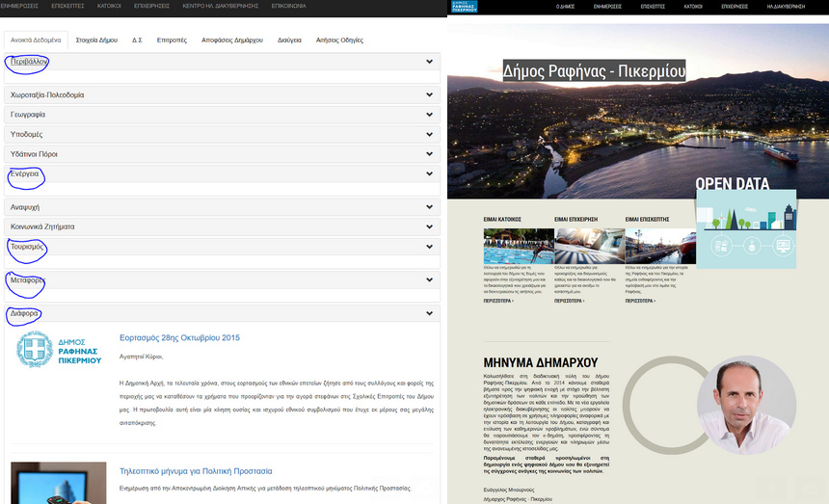
Task: Click Ο ΔΗΜΟΣ in the right page menu
Action: tap(565, 7)
